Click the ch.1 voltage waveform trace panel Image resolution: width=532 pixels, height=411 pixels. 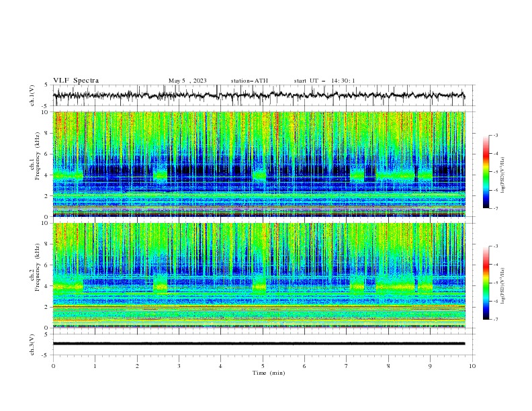264,95
